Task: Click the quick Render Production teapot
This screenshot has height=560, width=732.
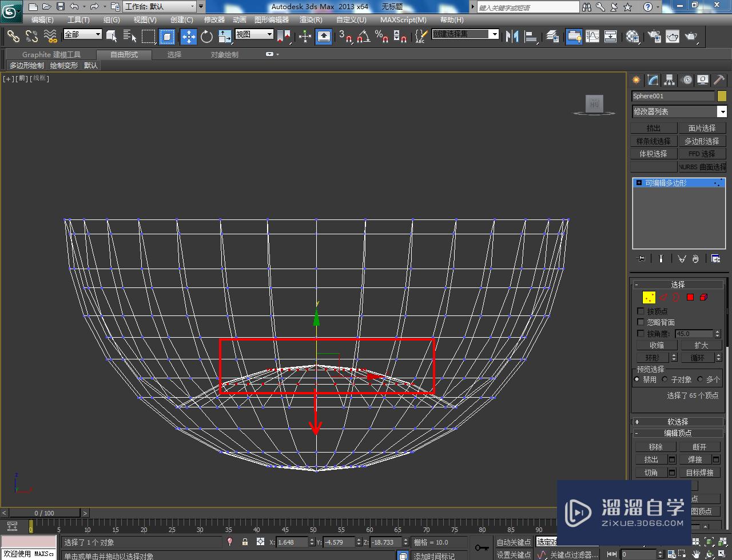Action: (x=691, y=37)
